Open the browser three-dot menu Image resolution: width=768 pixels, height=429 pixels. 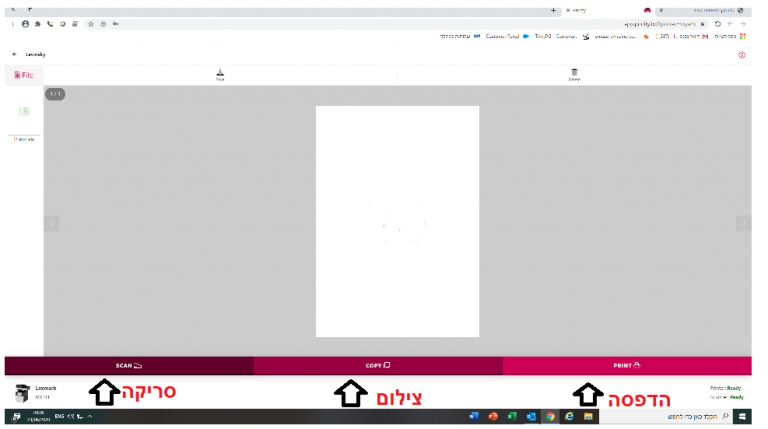(13, 24)
